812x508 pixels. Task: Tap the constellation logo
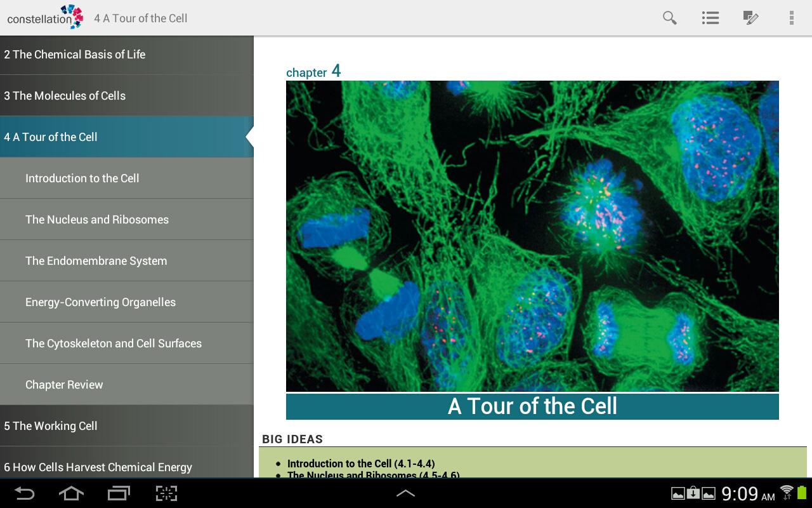coord(44,17)
